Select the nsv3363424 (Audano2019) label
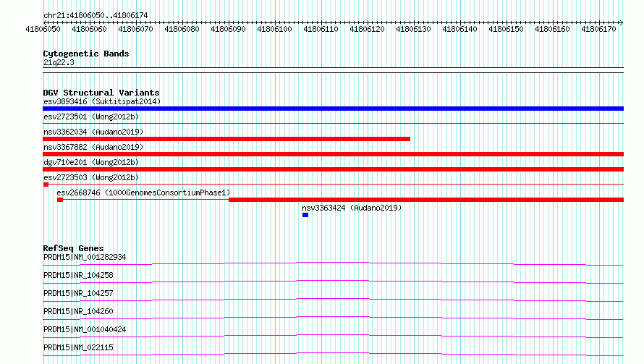This screenshot has width=644, height=364. (x=352, y=208)
